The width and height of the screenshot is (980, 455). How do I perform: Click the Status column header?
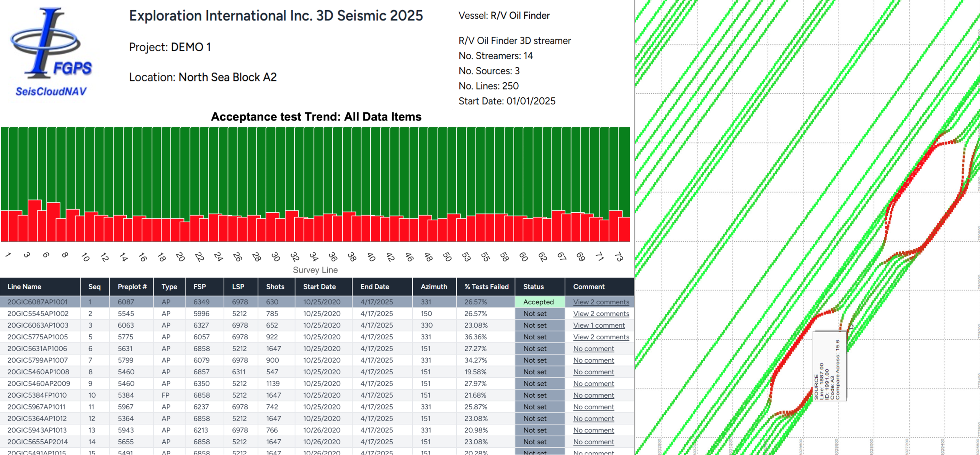point(533,287)
